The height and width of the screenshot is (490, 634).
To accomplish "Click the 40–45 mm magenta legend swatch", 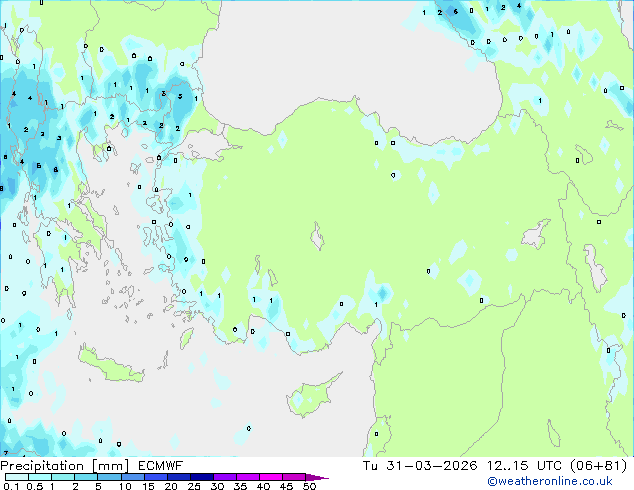I will 271,477.
